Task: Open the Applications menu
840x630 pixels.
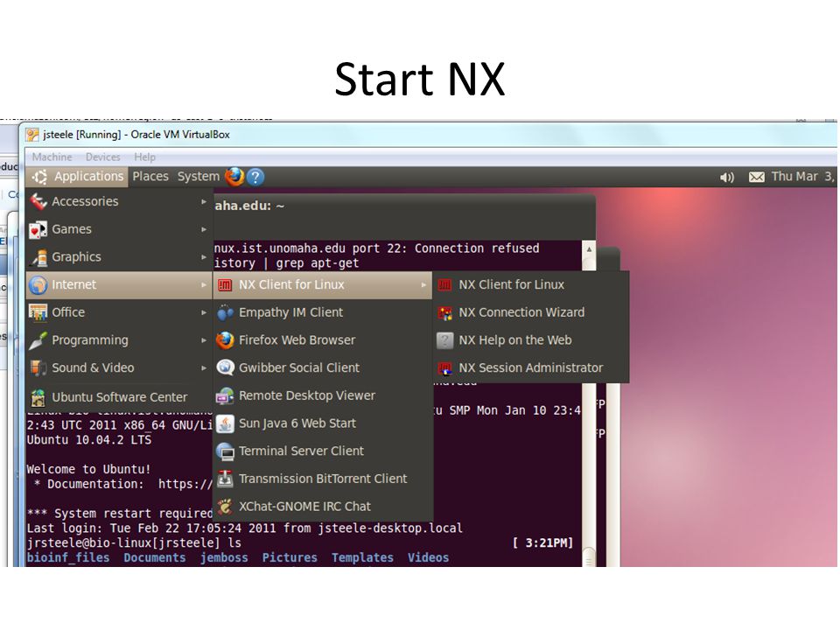Action: 78,177
